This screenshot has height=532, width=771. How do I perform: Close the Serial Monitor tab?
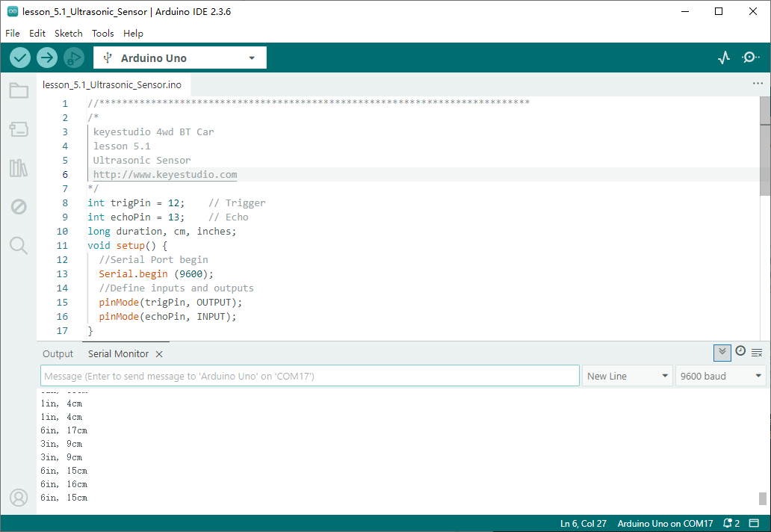159,354
